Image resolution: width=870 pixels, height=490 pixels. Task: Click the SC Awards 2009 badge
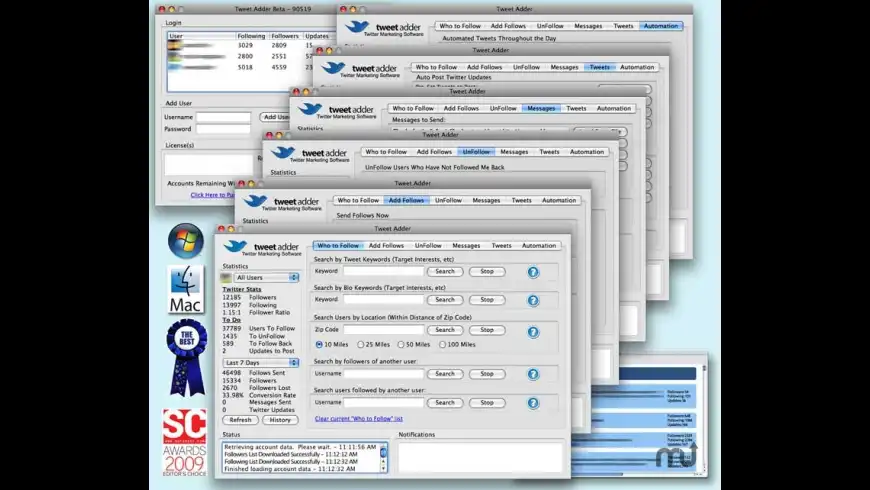pyautogui.click(x=185, y=442)
